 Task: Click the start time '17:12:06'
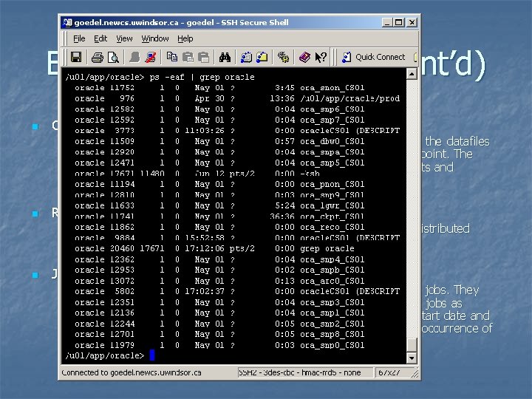(x=205, y=248)
